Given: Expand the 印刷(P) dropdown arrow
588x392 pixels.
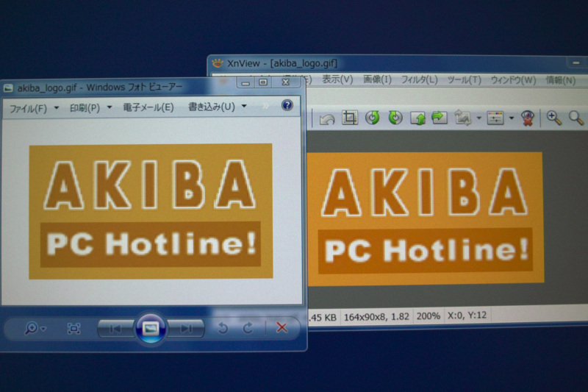Looking at the screenshot, I should (110, 107).
